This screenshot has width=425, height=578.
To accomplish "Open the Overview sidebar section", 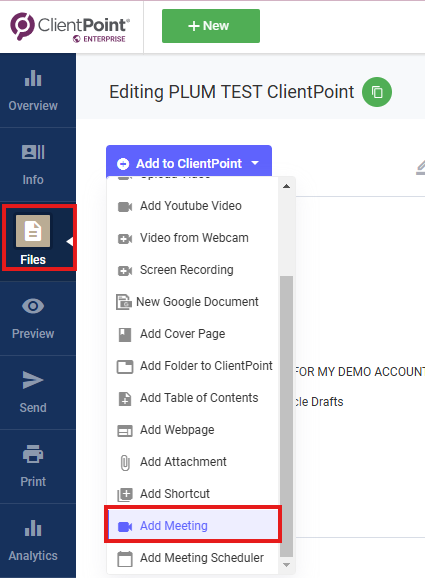I will tap(33, 91).
